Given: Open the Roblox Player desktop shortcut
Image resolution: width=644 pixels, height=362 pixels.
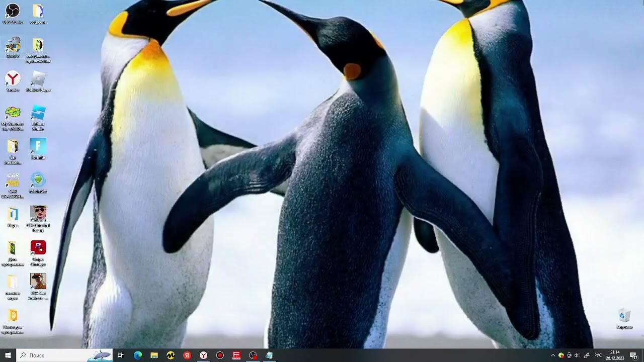Looking at the screenshot, I should click(x=38, y=81).
